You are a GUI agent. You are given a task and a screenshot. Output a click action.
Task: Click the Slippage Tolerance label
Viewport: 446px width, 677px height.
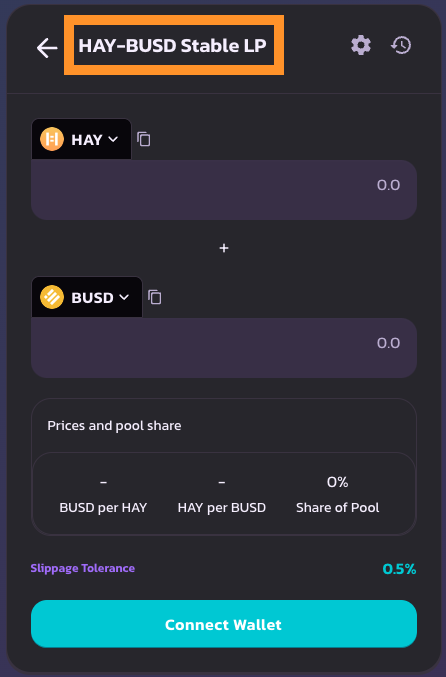tap(82, 568)
